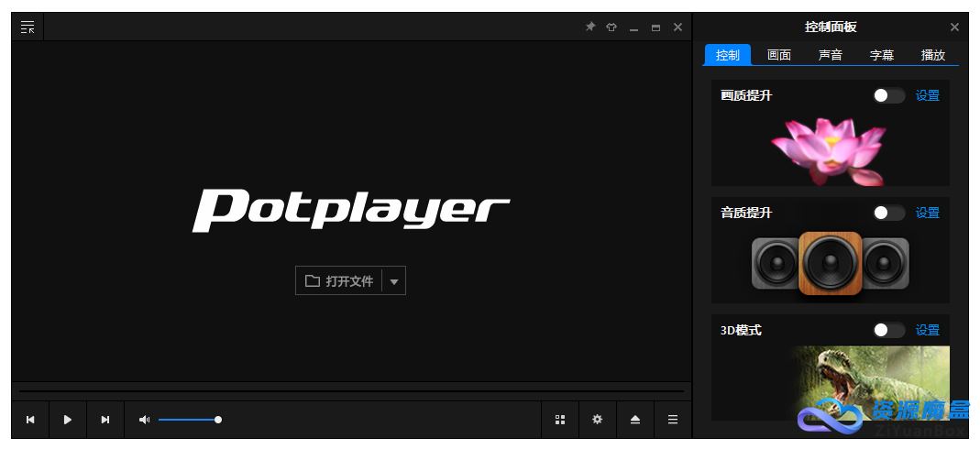Switch to the 画面 tab
The height and width of the screenshot is (449, 980).
tap(779, 55)
